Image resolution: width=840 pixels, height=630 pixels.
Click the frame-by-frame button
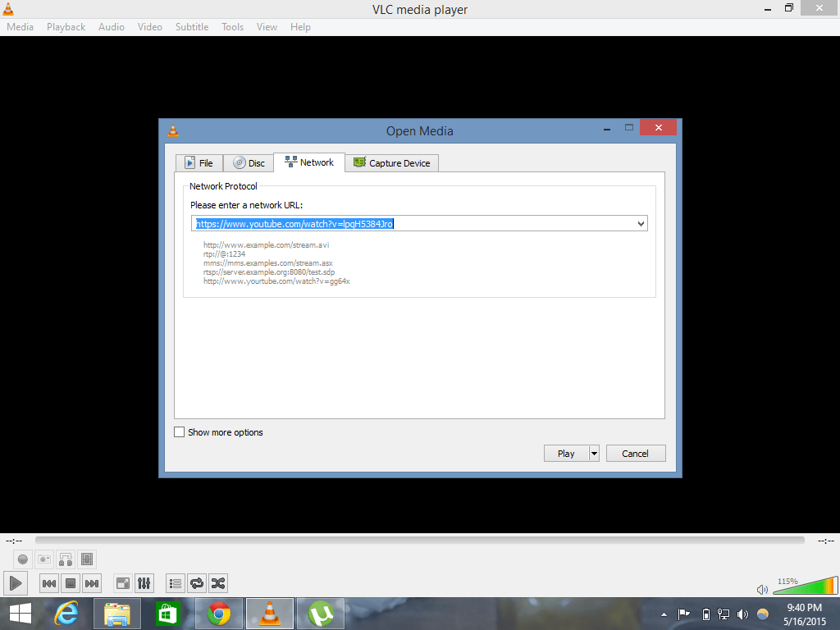[87, 559]
